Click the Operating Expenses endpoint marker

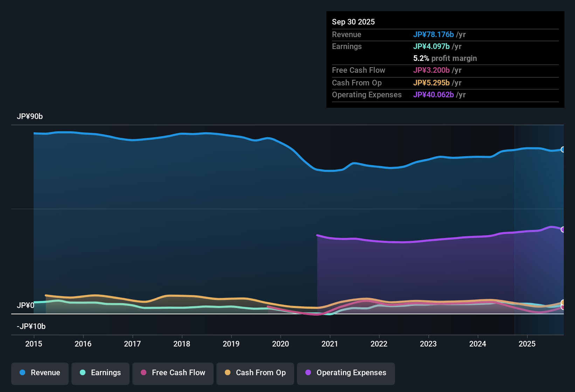tap(563, 229)
